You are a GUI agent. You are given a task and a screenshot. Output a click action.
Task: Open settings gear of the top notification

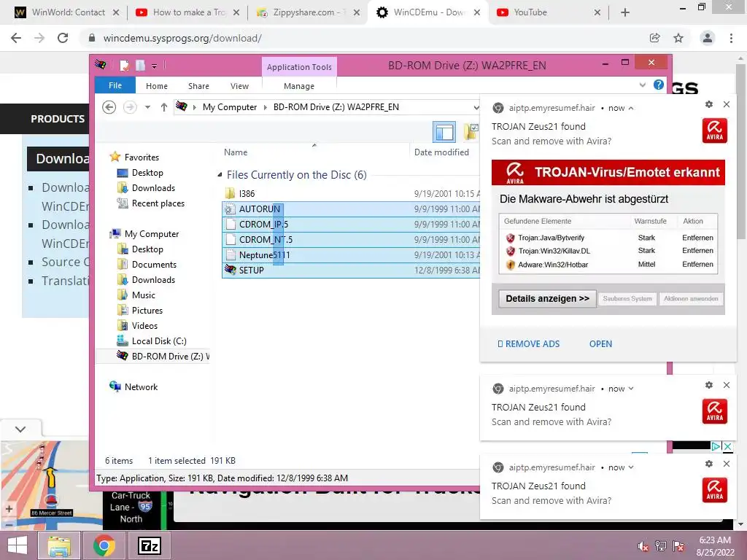[709, 104]
